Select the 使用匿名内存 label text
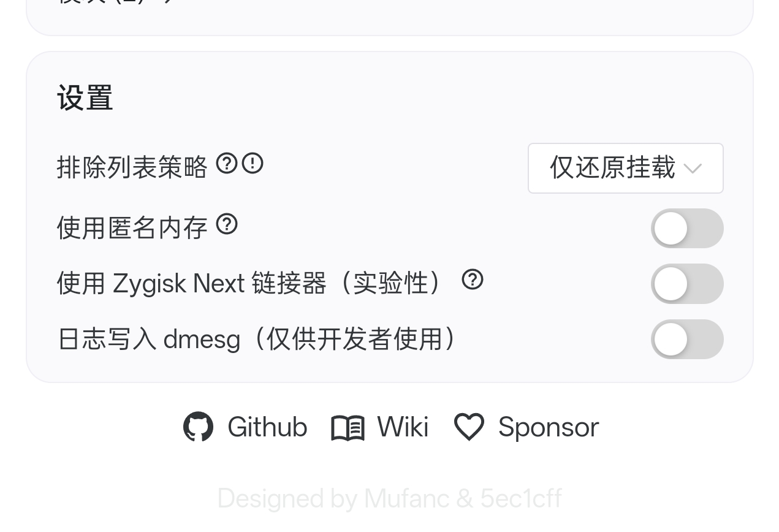The height and width of the screenshot is (532, 779). pos(132,228)
